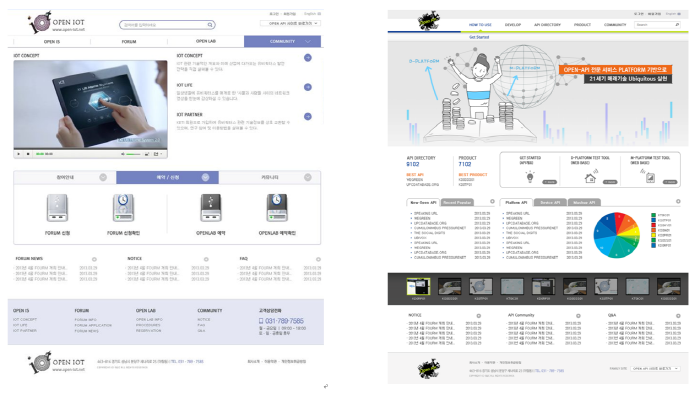Image resolution: width=700 pixels, height=393 pixels.
Task: Select the first highlighted thumbnail in dark gallery strip
Action: click(418, 287)
